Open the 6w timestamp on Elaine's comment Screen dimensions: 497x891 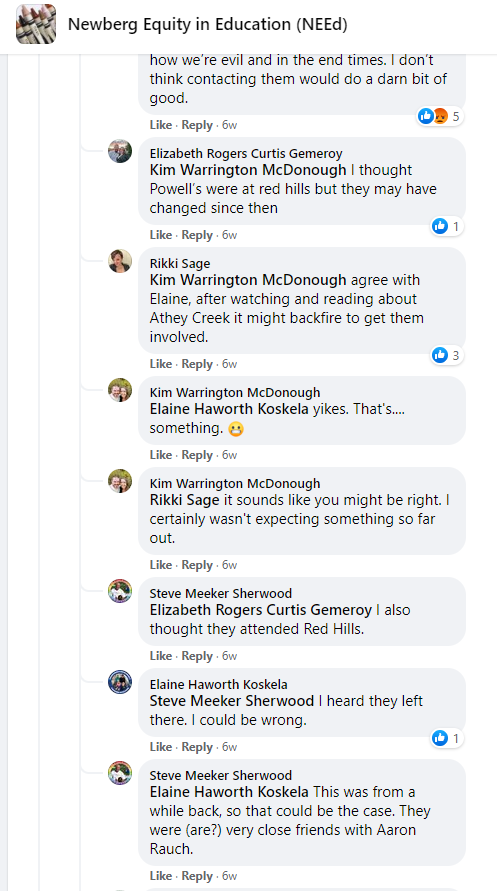(229, 747)
